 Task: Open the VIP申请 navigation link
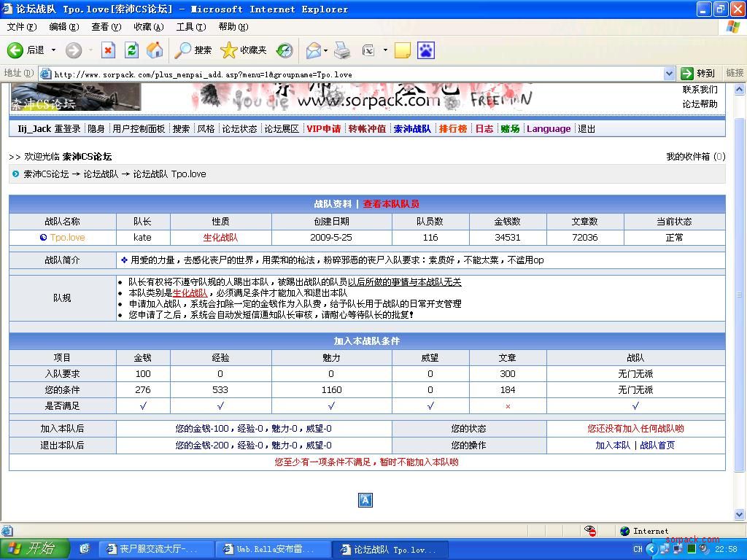tap(323, 129)
